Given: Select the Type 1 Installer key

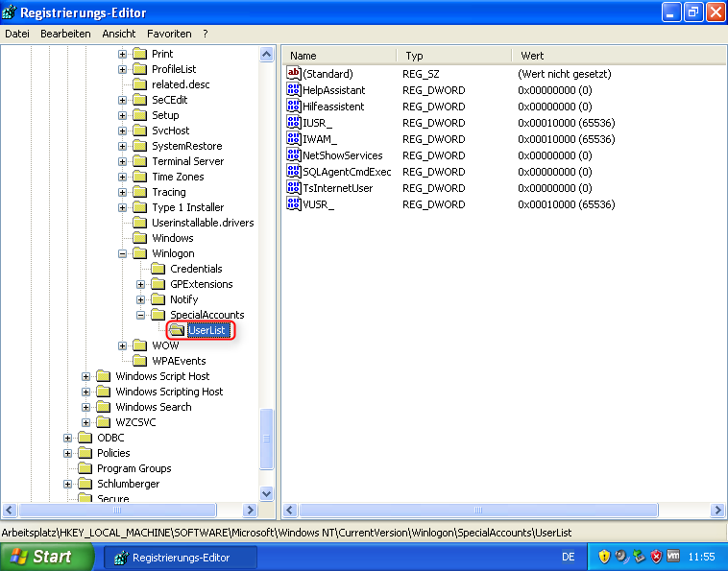Looking at the screenshot, I should [188, 207].
